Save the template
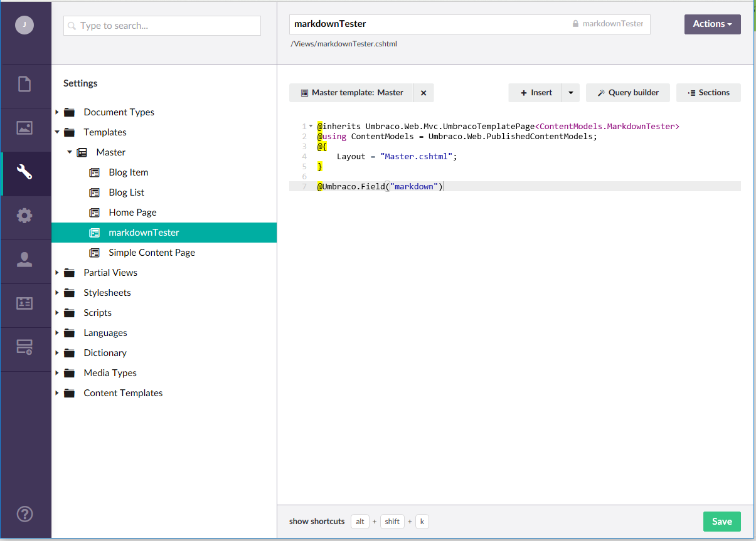Viewport: 756px width, 541px height. tap(722, 522)
